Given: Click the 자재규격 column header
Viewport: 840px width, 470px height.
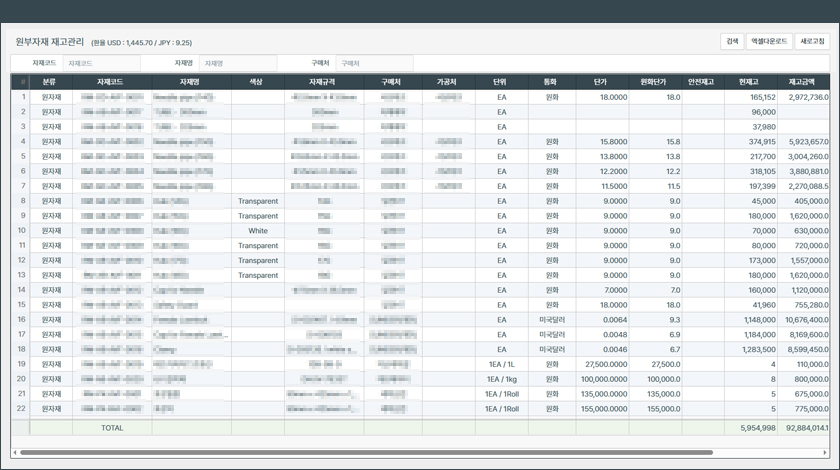Looking at the screenshot, I should (324, 82).
